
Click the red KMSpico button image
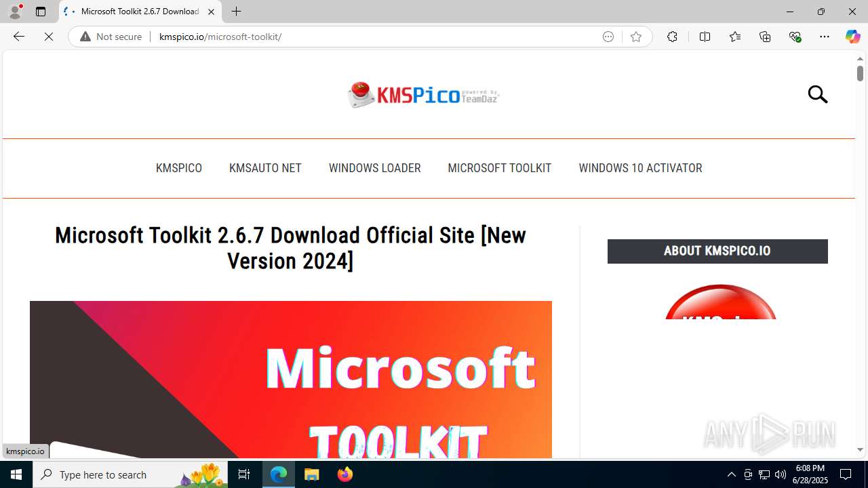720,302
